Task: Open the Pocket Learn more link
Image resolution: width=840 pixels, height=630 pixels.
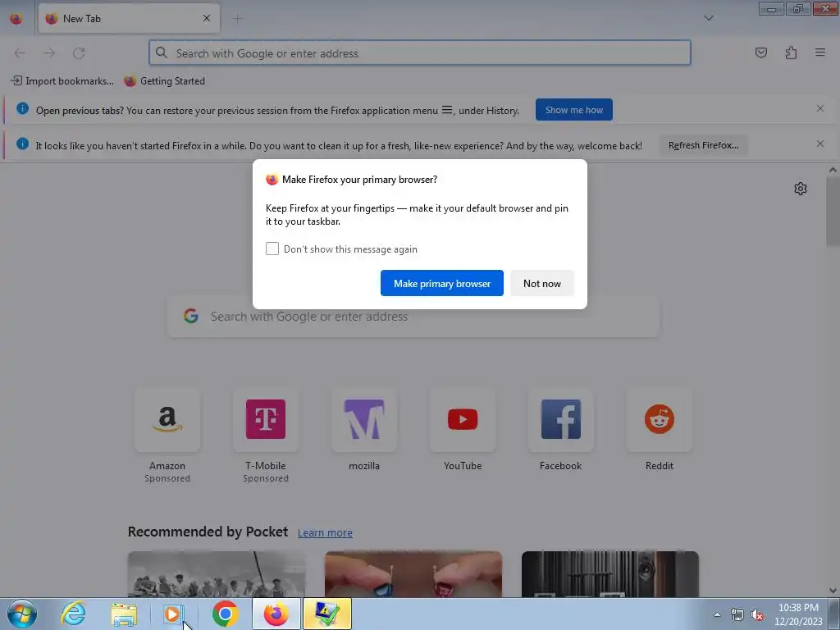Action: click(325, 532)
